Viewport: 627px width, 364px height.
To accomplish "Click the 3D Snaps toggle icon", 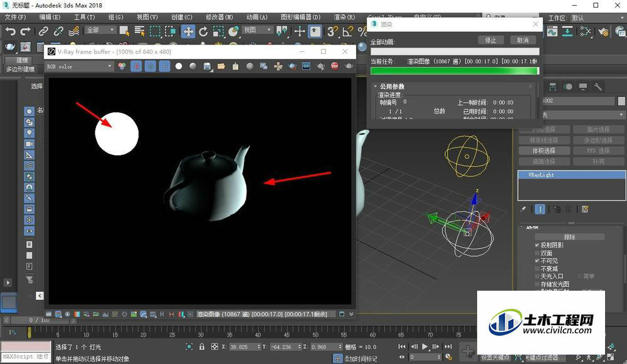I will [332, 31].
